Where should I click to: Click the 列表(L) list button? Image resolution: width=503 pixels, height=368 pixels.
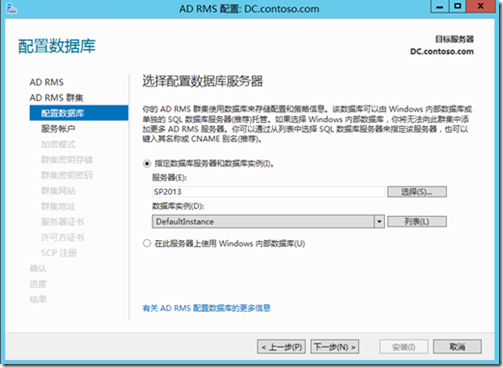pos(417,221)
